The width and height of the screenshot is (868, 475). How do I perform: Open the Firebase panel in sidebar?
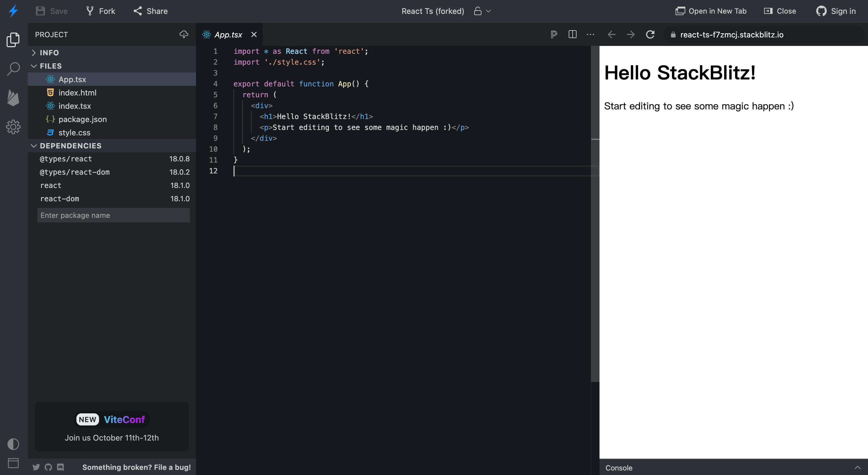click(x=13, y=98)
